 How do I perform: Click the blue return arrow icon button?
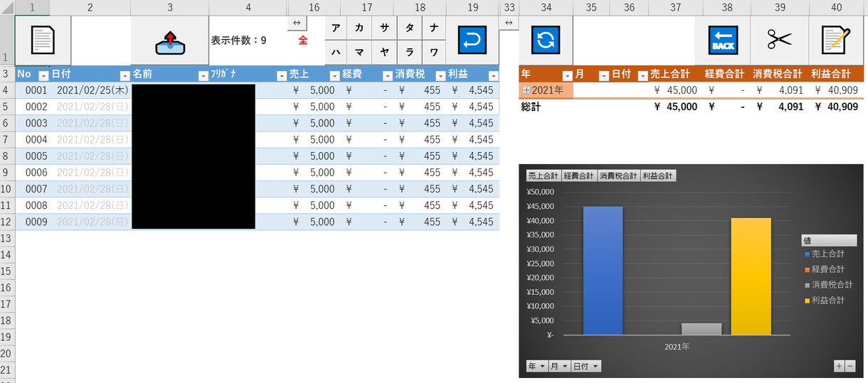(472, 41)
